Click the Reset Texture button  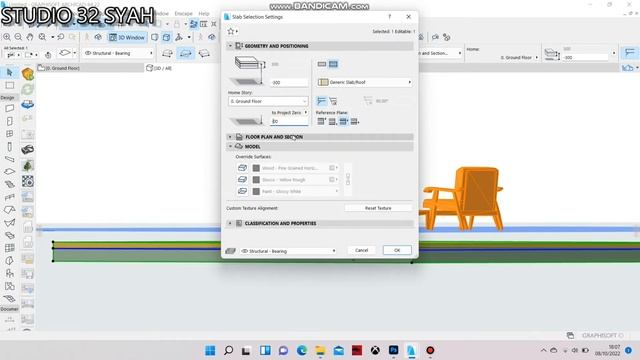click(x=378, y=208)
